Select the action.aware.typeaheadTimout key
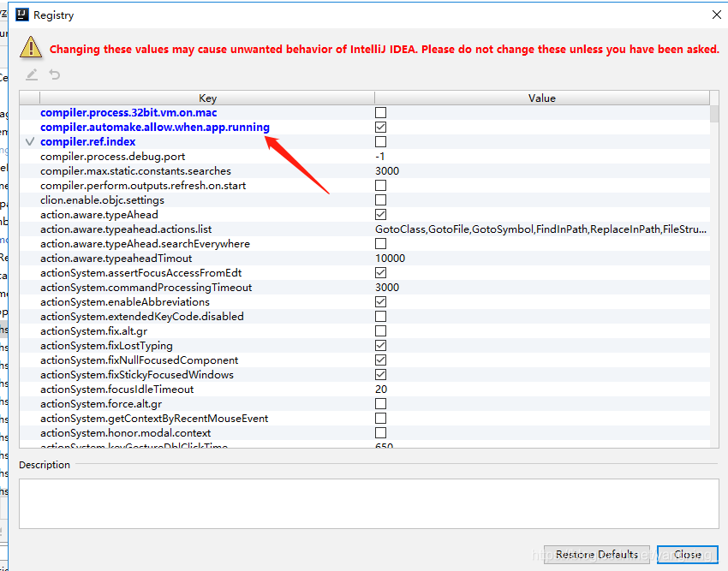 pyautogui.click(x=116, y=259)
